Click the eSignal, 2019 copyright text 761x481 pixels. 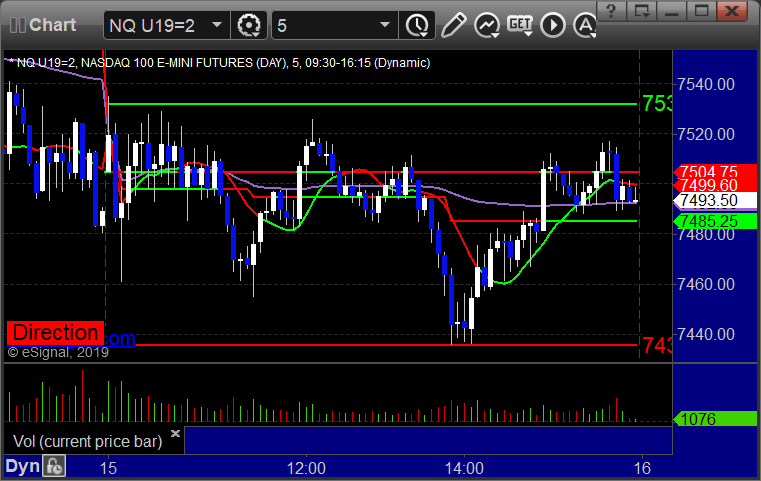coord(58,352)
